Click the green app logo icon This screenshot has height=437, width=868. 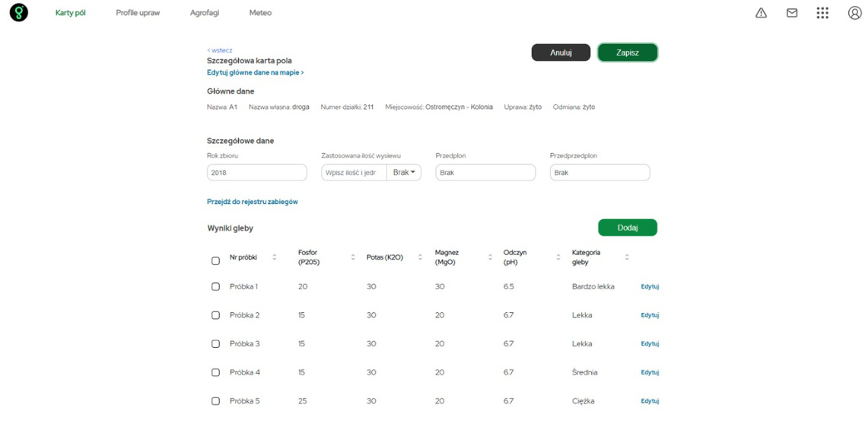[x=18, y=13]
